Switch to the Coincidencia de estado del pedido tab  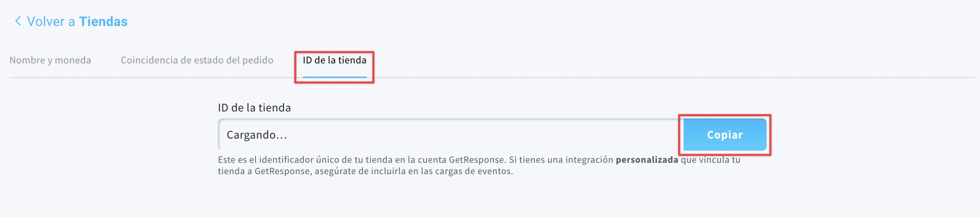pos(197,60)
